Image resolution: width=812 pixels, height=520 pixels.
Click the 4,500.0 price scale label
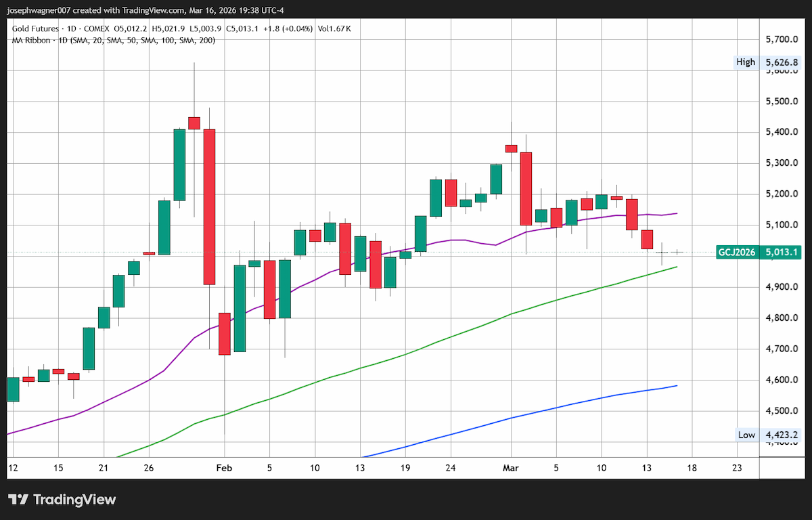click(x=782, y=411)
